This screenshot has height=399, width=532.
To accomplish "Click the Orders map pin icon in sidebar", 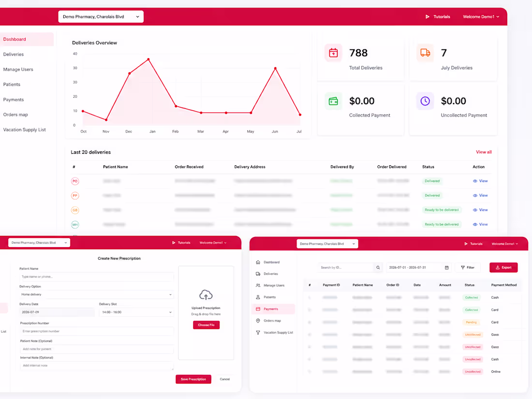I will pos(258,321).
